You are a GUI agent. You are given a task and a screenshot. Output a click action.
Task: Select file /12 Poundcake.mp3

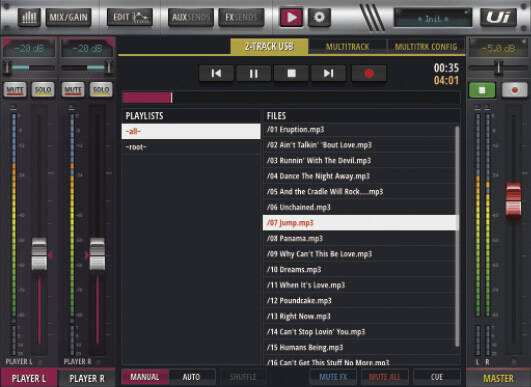tap(359, 301)
